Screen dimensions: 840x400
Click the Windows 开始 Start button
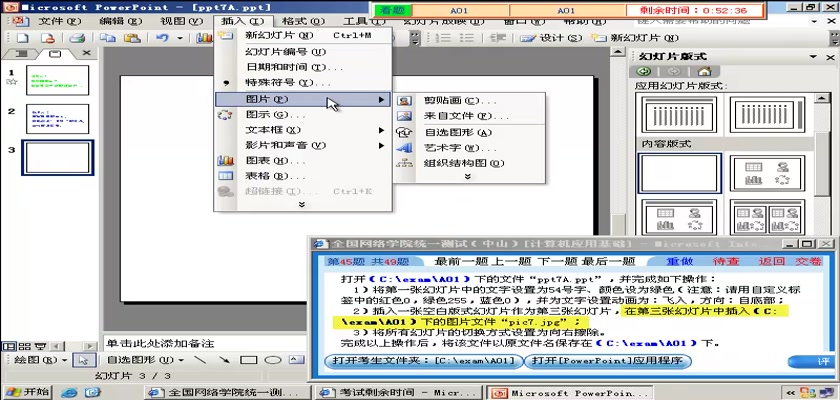pos(27,392)
